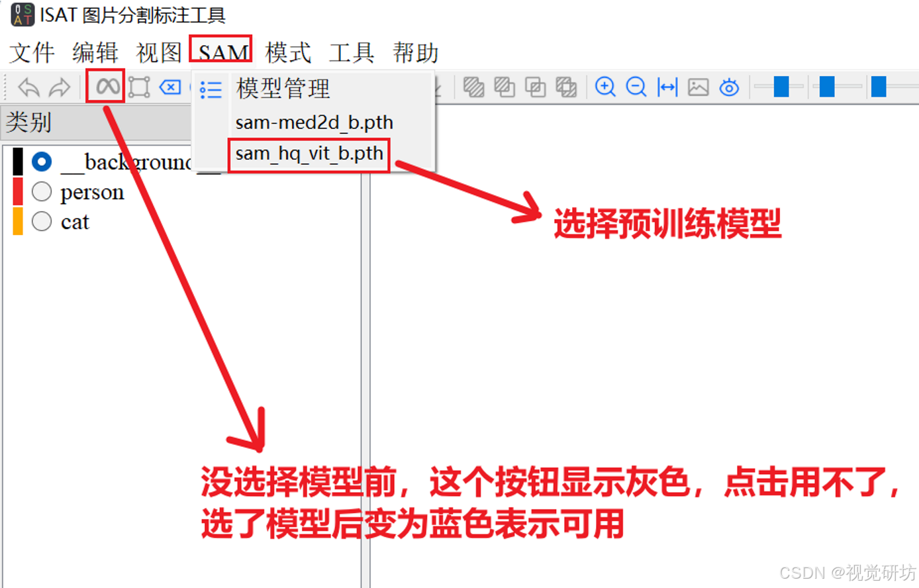Click the cat category label
Viewport: 919px width, 588px height.
pyautogui.click(x=75, y=222)
